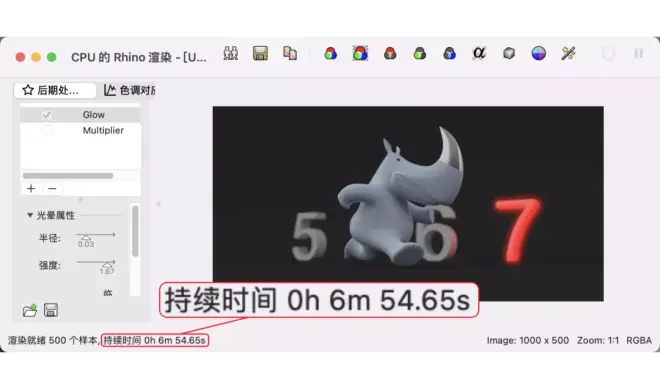The width and height of the screenshot is (660, 389).
Task: Open the 后期处... post-processing tab
Action: tap(55, 90)
